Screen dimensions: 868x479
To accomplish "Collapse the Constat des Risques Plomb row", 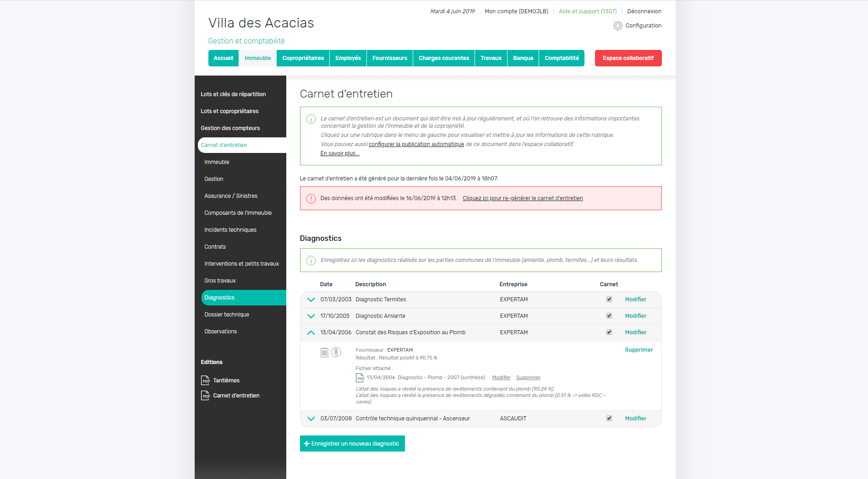I will coord(311,332).
